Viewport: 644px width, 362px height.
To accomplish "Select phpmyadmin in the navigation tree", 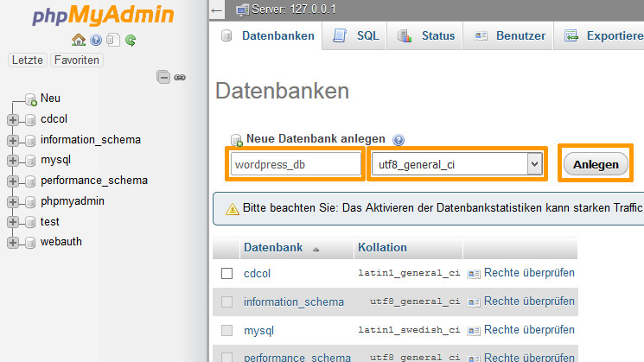I will coord(73,201).
